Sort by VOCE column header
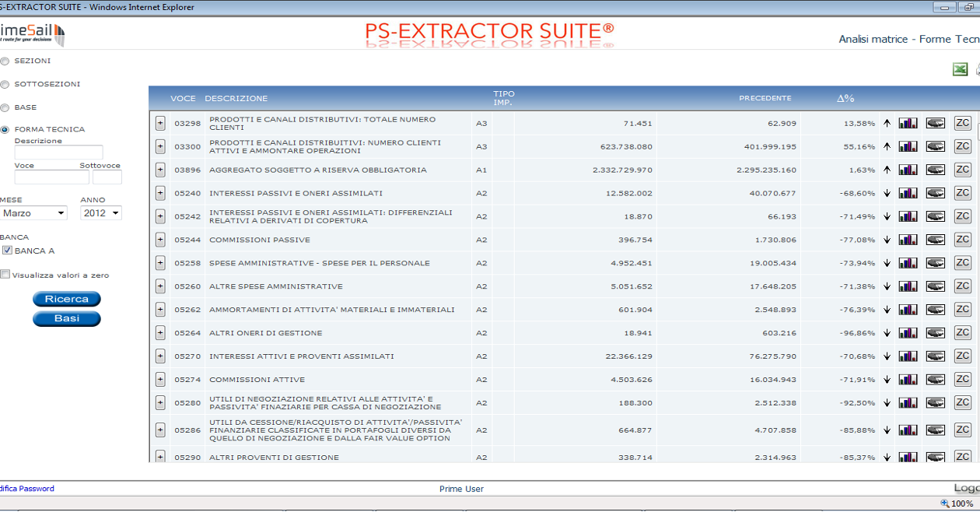This screenshot has width=980, height=512. [183, 99]
